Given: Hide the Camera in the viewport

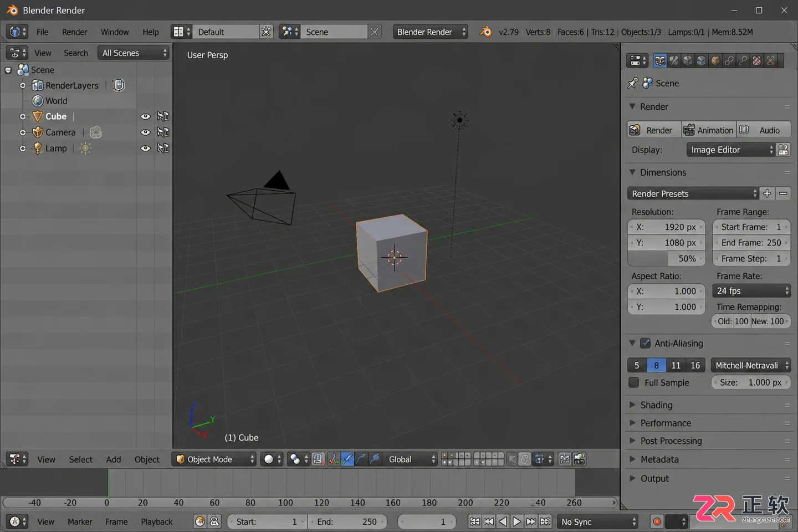Looking at the screenshot, I should pos(146,132).
